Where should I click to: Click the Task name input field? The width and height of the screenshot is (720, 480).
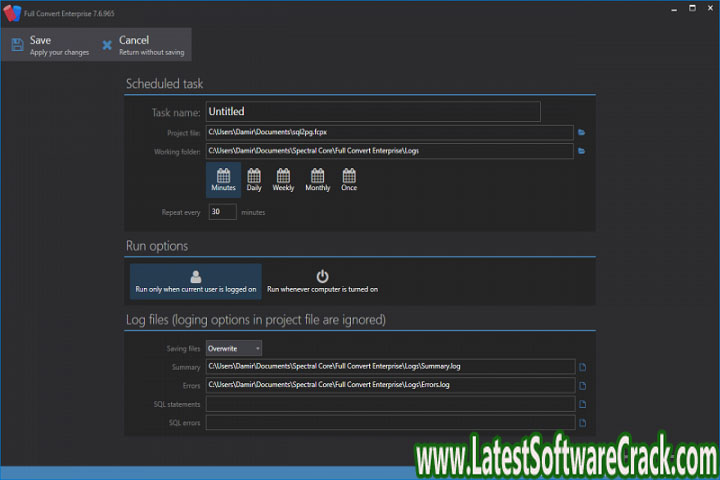(x=372, y=112)
